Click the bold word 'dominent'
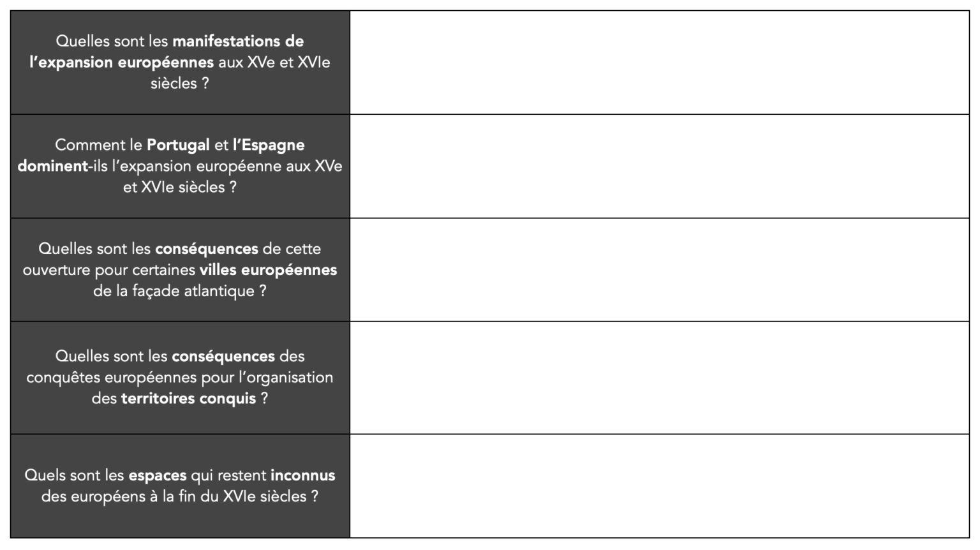This screenshot has width=980, height=550. point(53,167)
